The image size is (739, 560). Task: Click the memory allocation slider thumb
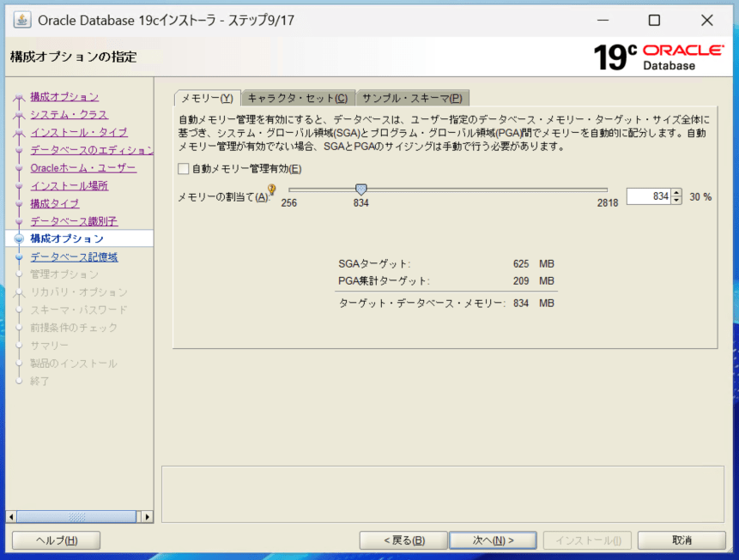pos(361,190)
